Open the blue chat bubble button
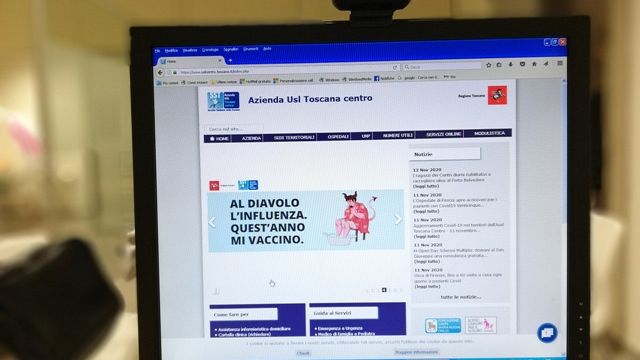Image resolution: width=640 pixels, height=360 pixels. coord(547,333)
